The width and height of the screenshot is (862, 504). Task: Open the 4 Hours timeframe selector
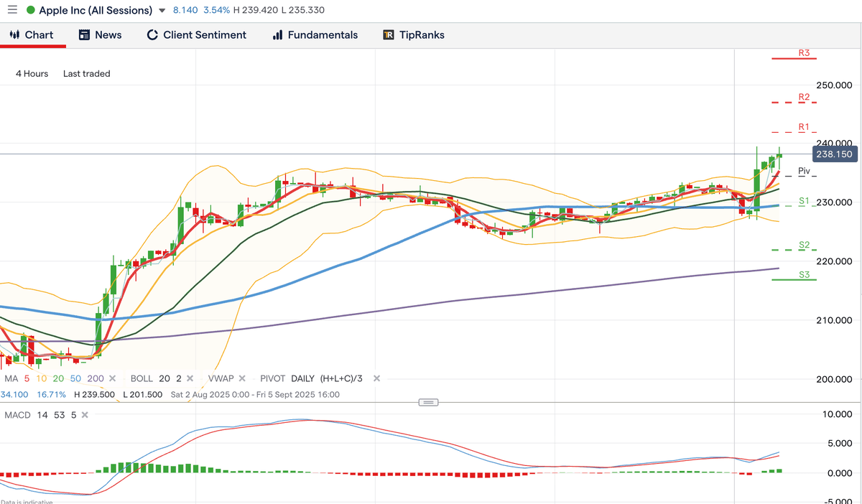32,73
